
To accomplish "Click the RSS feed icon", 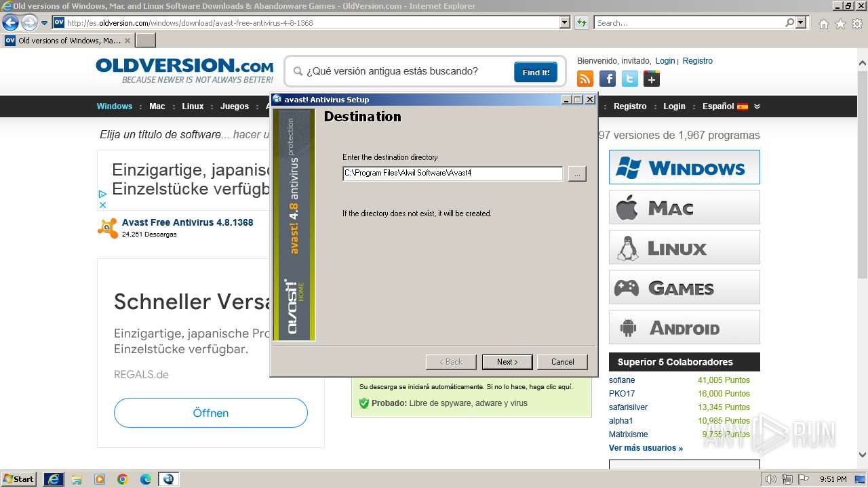I will pos(585,79).
